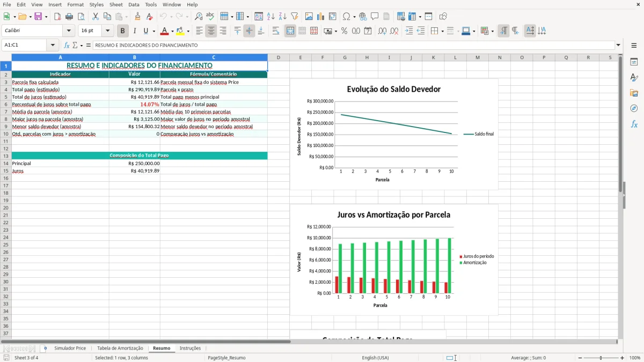Open Conditional Formatting dropdown arrow
This screenshot has width=644, height=362.
(492, 31)
